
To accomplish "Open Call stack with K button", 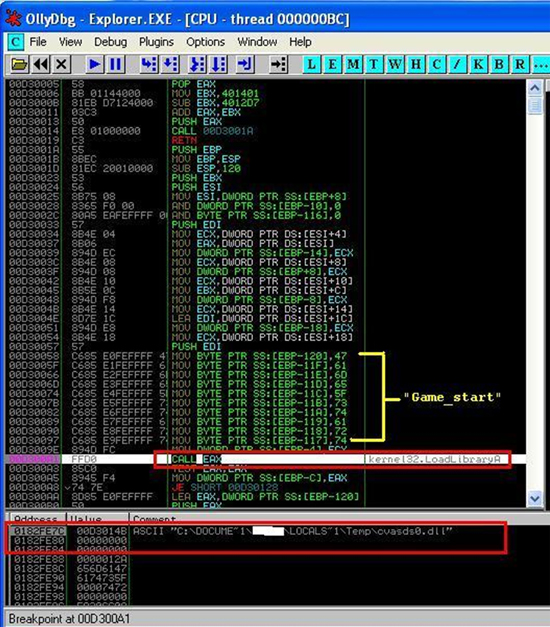I will point(478,64).
